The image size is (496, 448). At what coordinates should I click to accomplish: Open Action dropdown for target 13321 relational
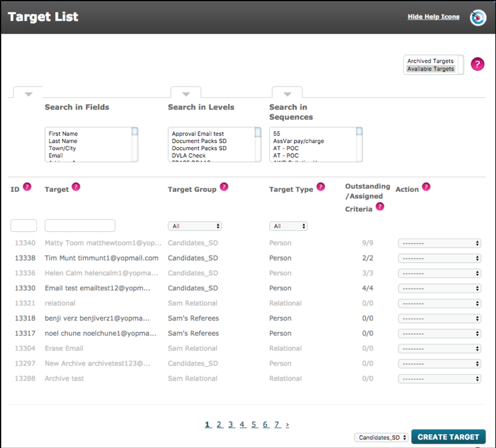pyautogui.click(x=439, y=303)
